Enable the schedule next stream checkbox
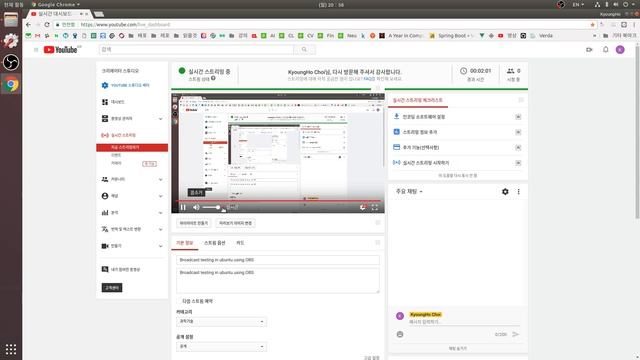Image resolution: width=640 pixels, height=360 pixels. coord(179,301)
